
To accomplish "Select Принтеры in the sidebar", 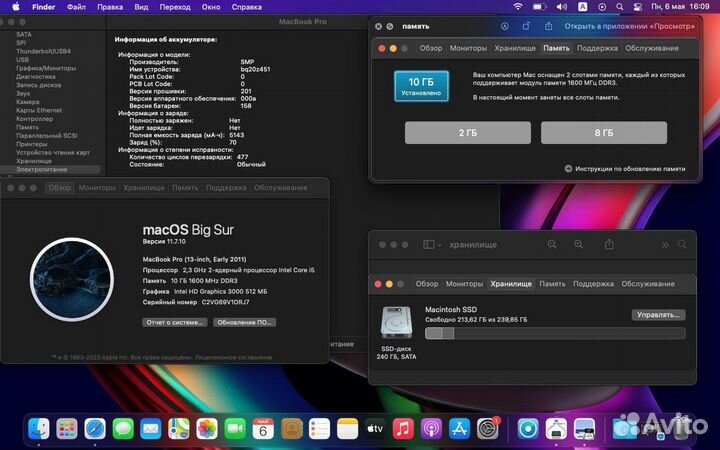I will [x=31, y=144].
